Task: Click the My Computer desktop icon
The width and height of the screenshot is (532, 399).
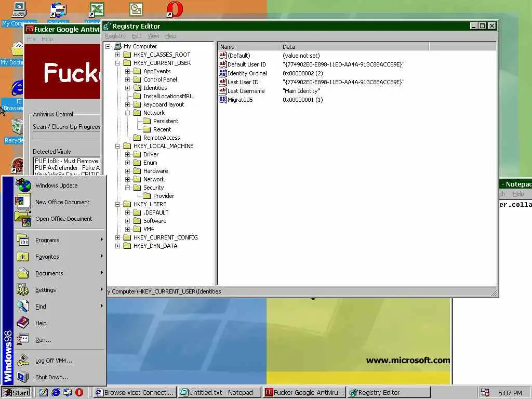Action: (19, 9)
